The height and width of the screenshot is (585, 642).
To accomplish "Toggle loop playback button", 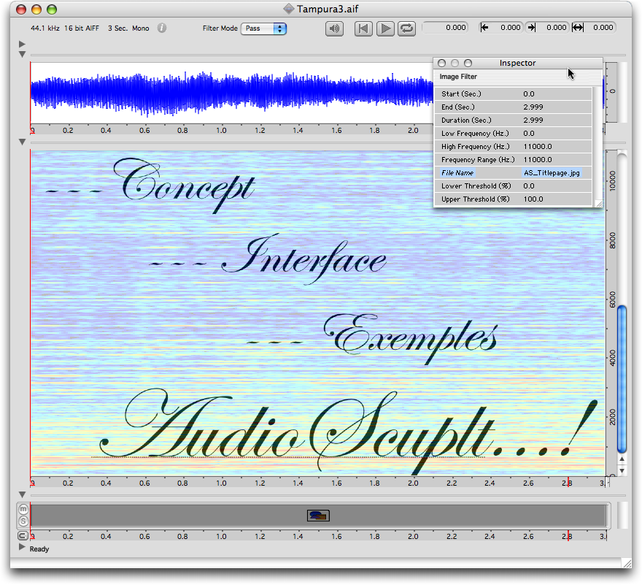I will [x=407, y=29].
